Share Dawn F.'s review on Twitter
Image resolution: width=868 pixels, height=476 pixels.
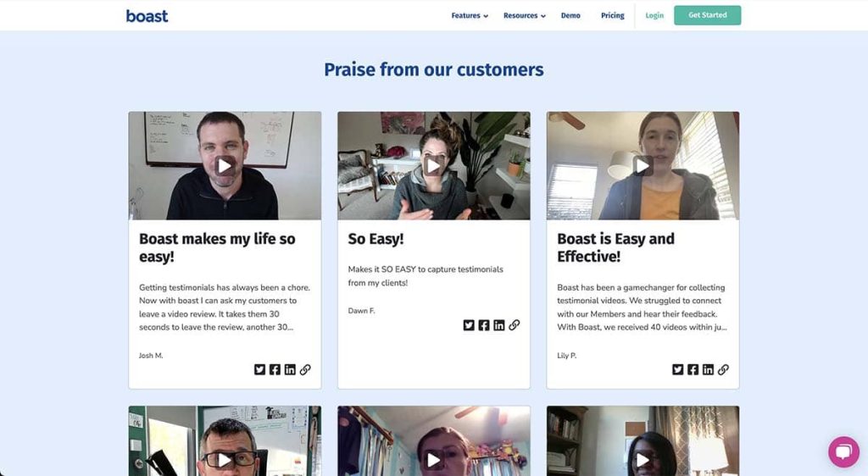tap(469, 325)
